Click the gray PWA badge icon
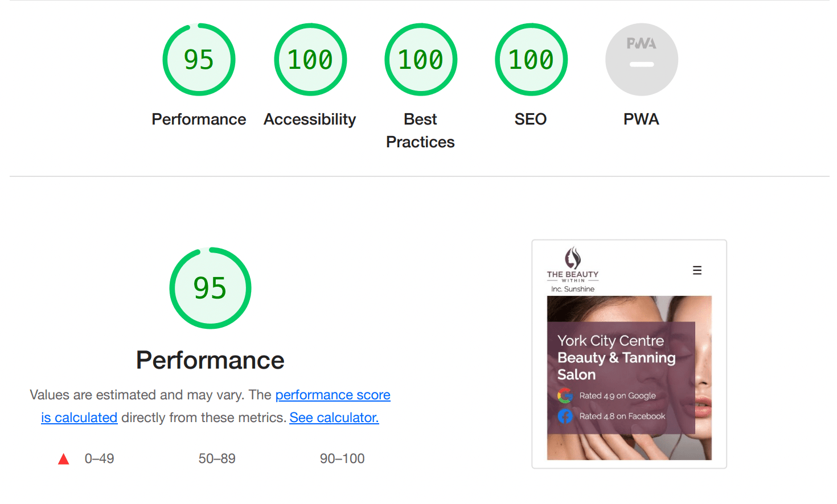This screenshot has width=837, height=504. pyautogui.click(x=641, y=59)
